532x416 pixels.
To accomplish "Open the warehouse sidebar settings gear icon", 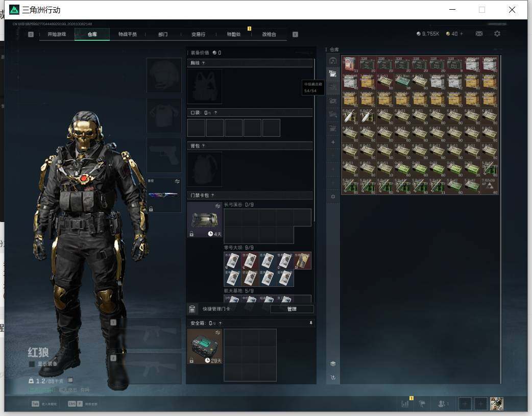I will 333,197.
